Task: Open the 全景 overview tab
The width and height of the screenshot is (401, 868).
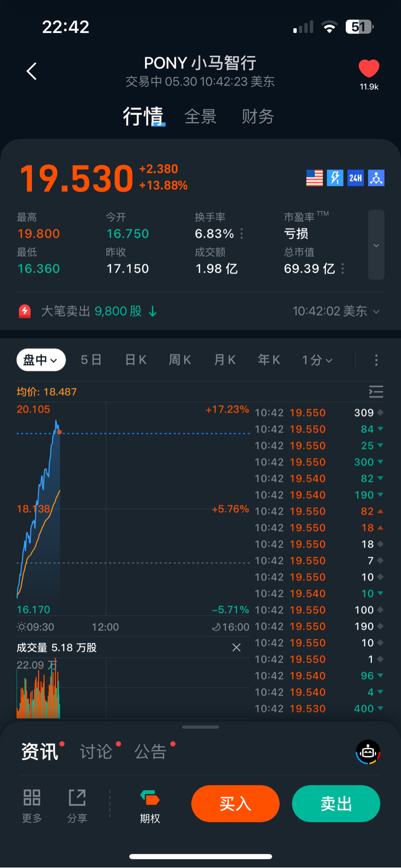Action: click(200, 116)
